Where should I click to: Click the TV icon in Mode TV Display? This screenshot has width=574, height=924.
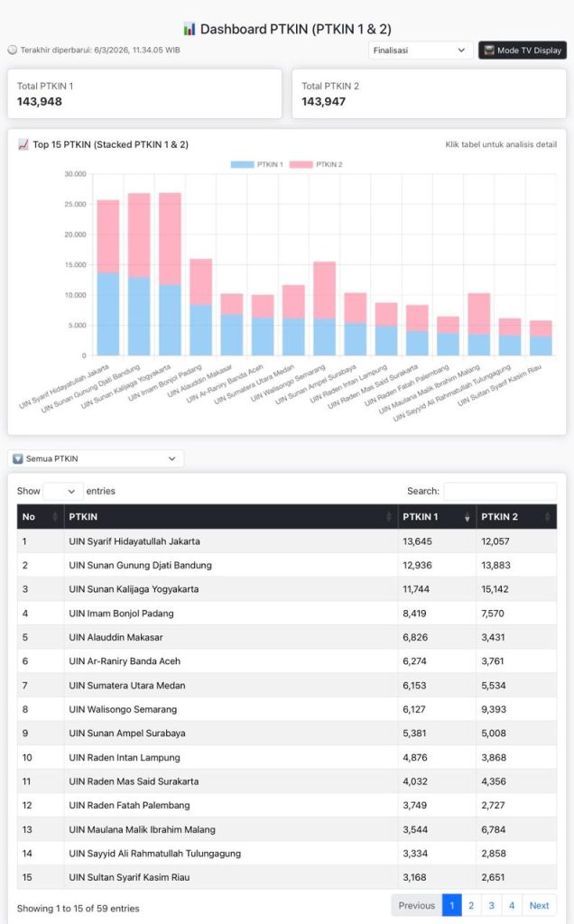(x=488, y=51)
